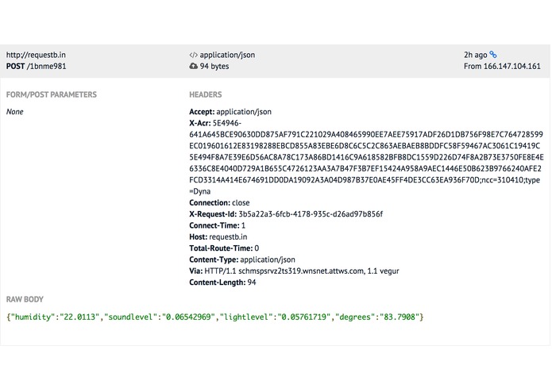The height and width of the screenshot is (392, 552).
Task: Click the 2h ago timestamp
Action: click(x=475, y=55)
